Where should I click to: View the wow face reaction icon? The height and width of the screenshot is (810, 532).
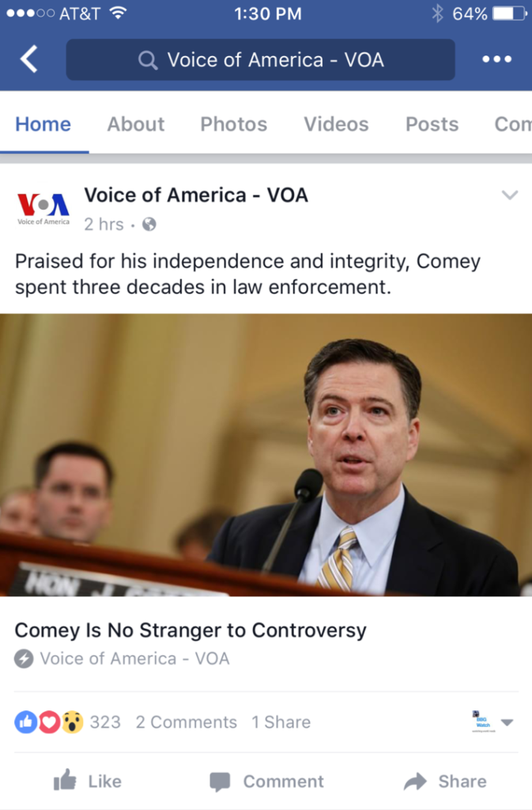[x=72, y=721]
